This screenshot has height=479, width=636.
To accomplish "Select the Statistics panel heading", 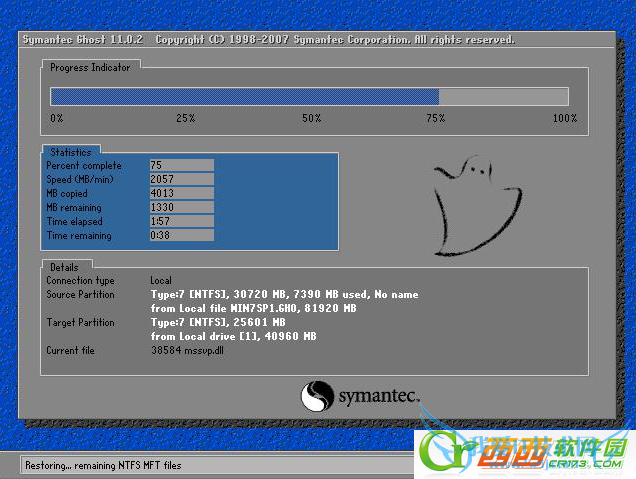I will (x=71, y=152).
